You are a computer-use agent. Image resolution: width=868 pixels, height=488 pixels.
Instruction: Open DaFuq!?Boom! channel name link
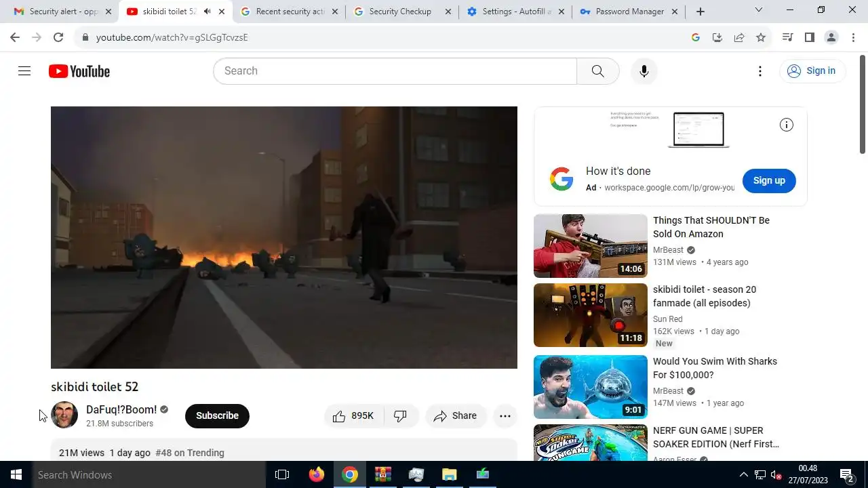121,409
